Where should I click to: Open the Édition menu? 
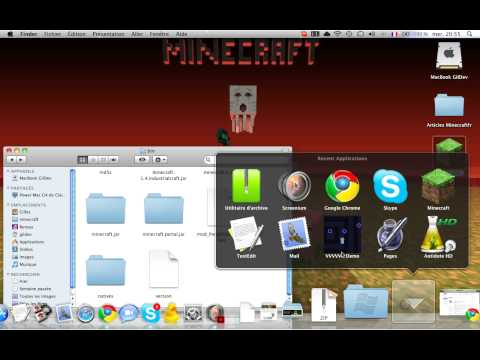click(x=77, y=34)
